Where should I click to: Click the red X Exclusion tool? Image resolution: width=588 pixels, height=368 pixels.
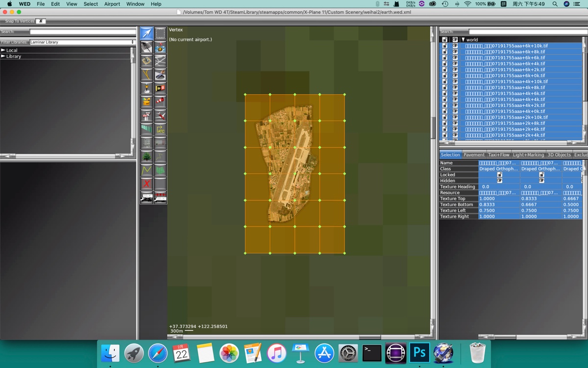click(x=147, y=184)
